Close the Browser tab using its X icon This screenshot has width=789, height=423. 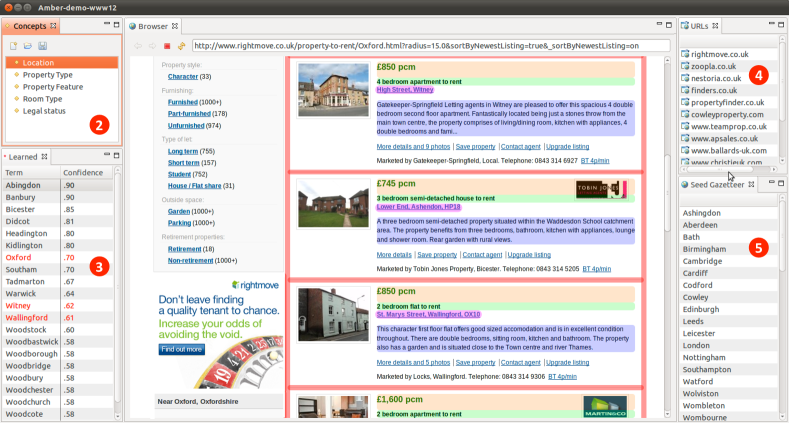[176, 24]
